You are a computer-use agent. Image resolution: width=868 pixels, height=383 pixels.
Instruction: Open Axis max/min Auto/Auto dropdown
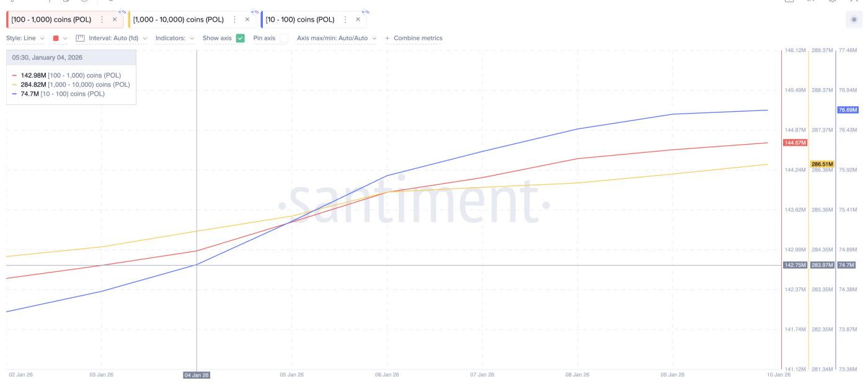336,38
